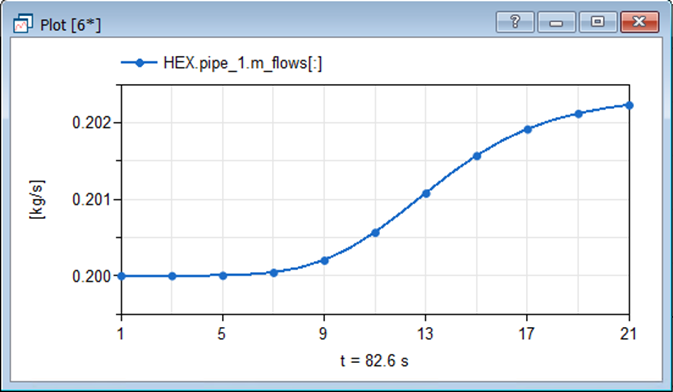
Task: Click the blue legend marker for HEX.pipe_1
Action: [139, 63]
